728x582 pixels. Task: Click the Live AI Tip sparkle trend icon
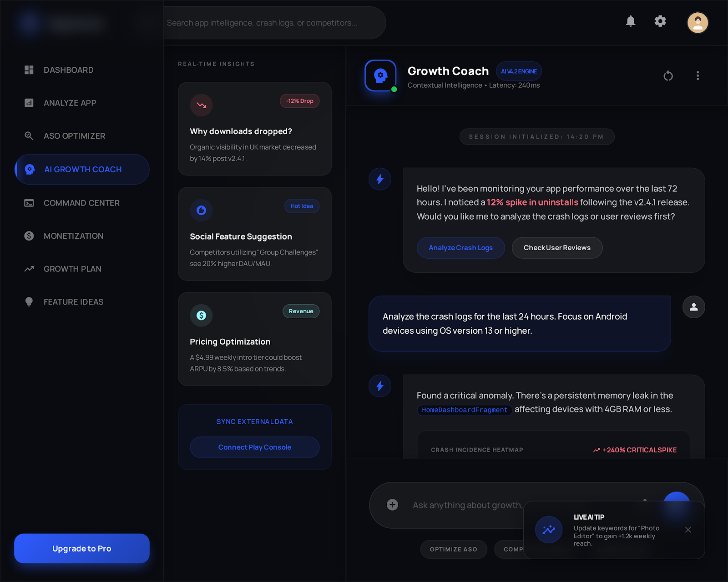[x=548, y=529]
